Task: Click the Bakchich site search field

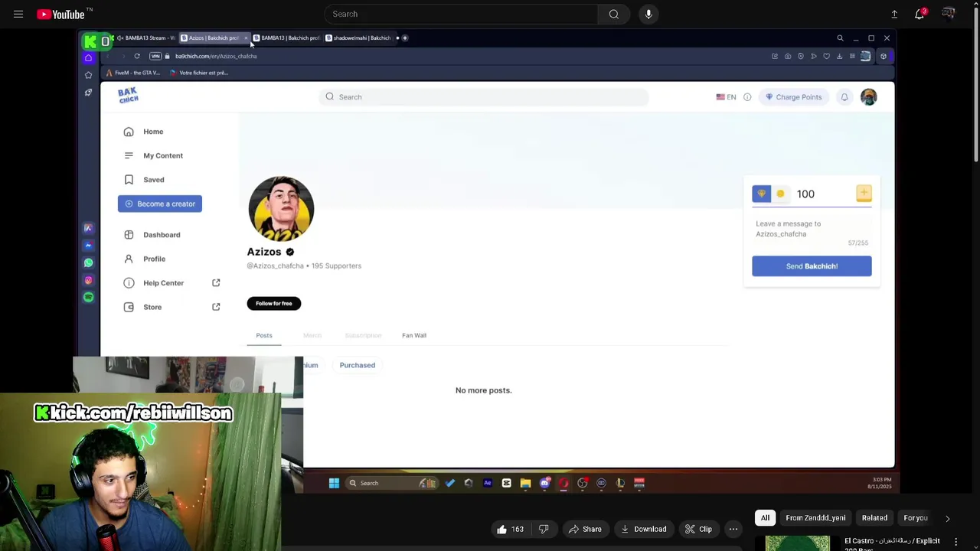Action: 484,97
